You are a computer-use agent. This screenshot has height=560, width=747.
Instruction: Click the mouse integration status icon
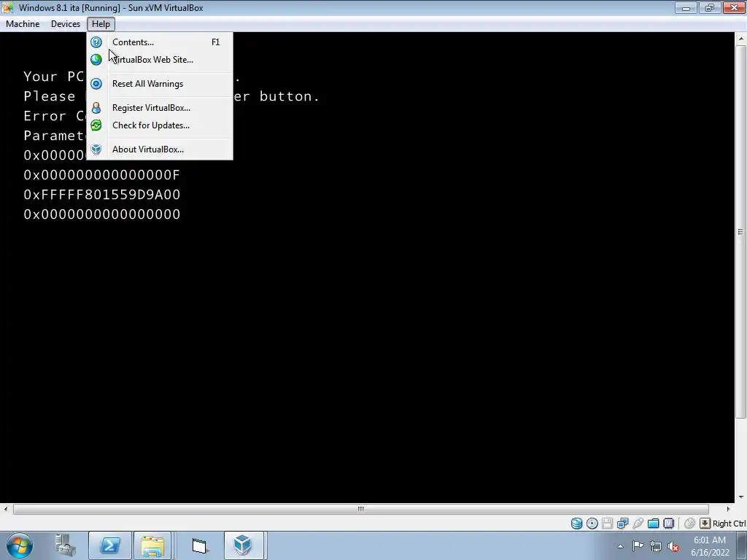(689, 524)
